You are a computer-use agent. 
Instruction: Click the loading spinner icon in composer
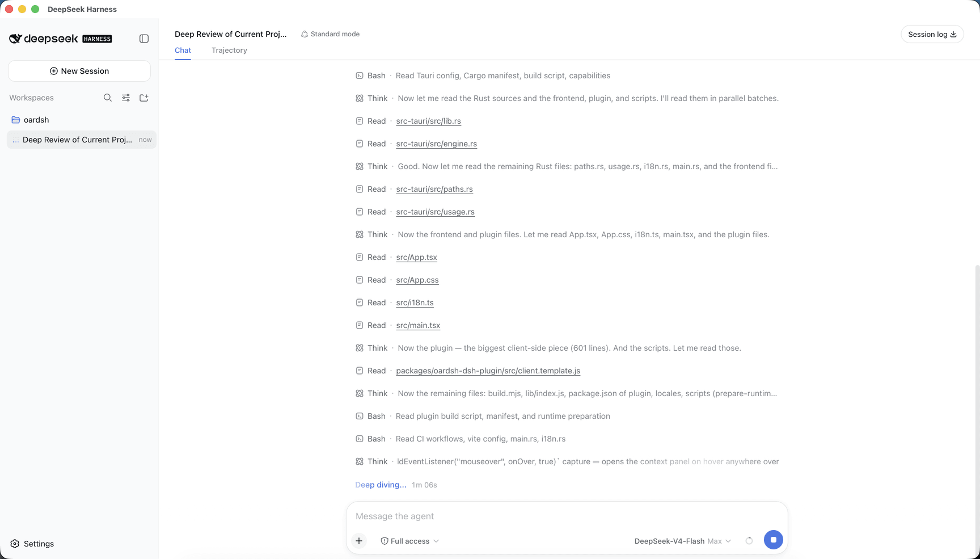(x=749, y=541)
